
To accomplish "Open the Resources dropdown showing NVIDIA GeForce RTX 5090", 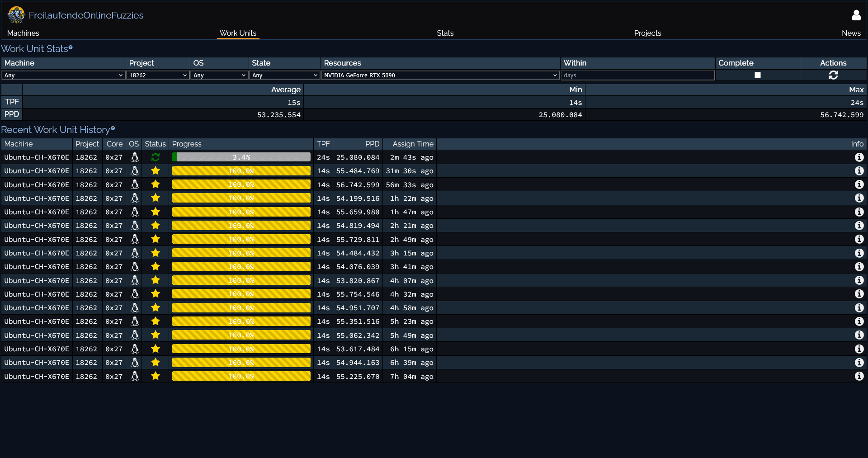I will point(440,75).
